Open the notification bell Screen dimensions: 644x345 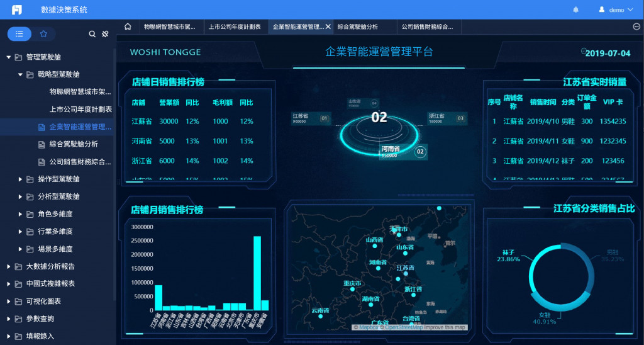click(x=576, y=9)
